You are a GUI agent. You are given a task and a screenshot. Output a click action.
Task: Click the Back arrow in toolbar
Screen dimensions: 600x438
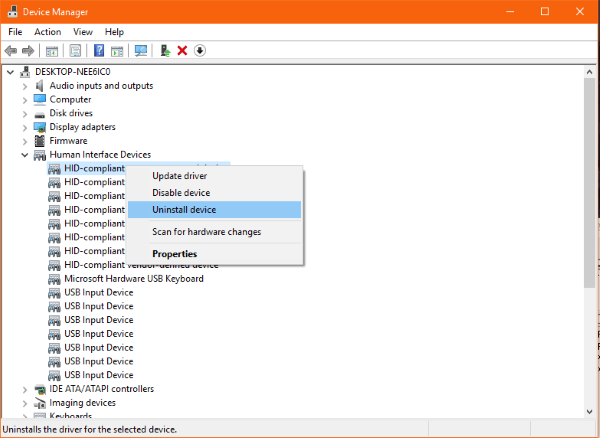pos(11,51)
